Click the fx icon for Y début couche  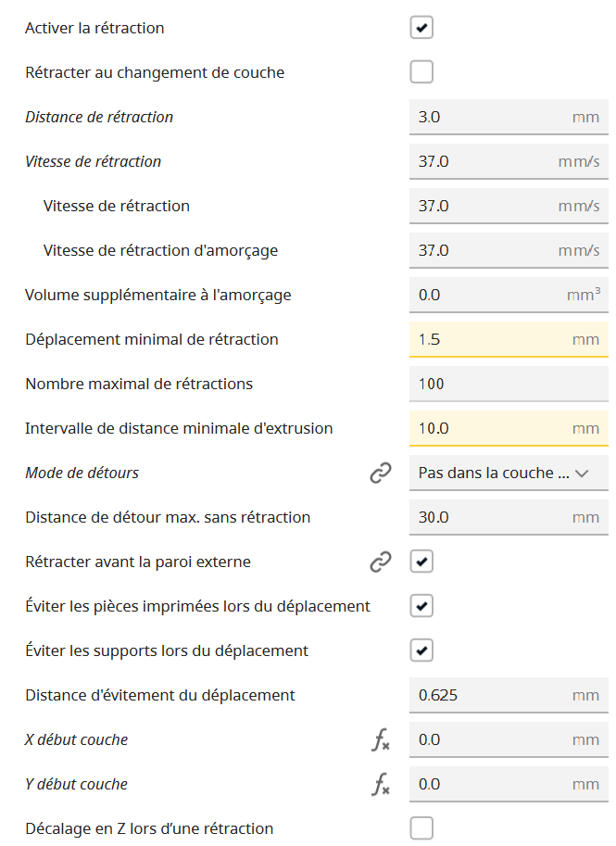pos(381,784)
